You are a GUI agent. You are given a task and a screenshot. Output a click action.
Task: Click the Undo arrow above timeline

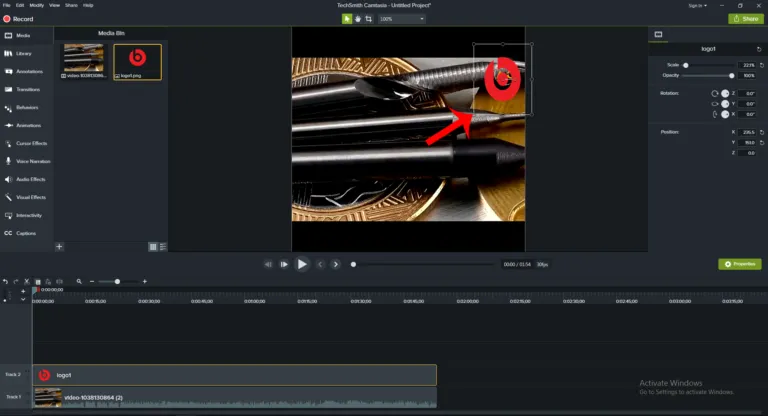[5, 282]
